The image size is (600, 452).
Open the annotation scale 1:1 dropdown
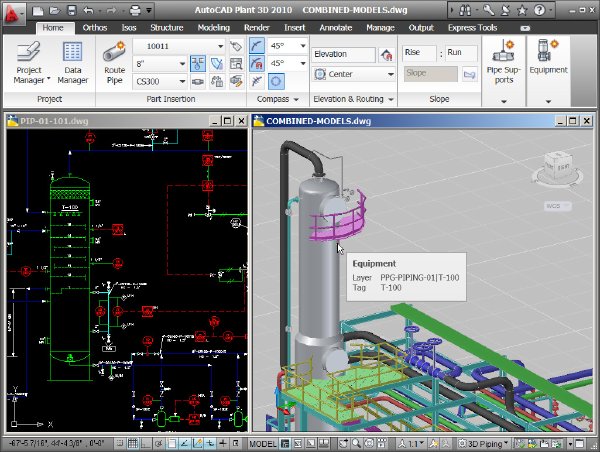pyautogui.click(x=422, y=443)
